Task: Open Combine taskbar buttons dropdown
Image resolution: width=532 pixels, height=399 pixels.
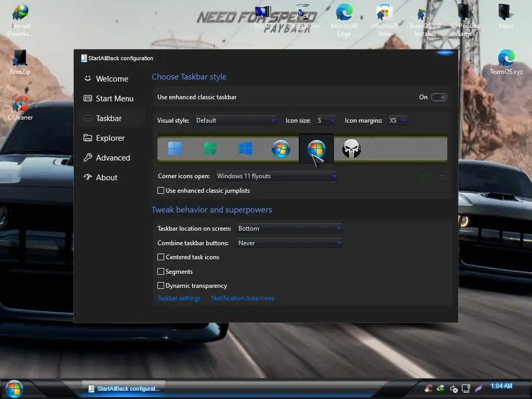Action: (x=289, y=243)
